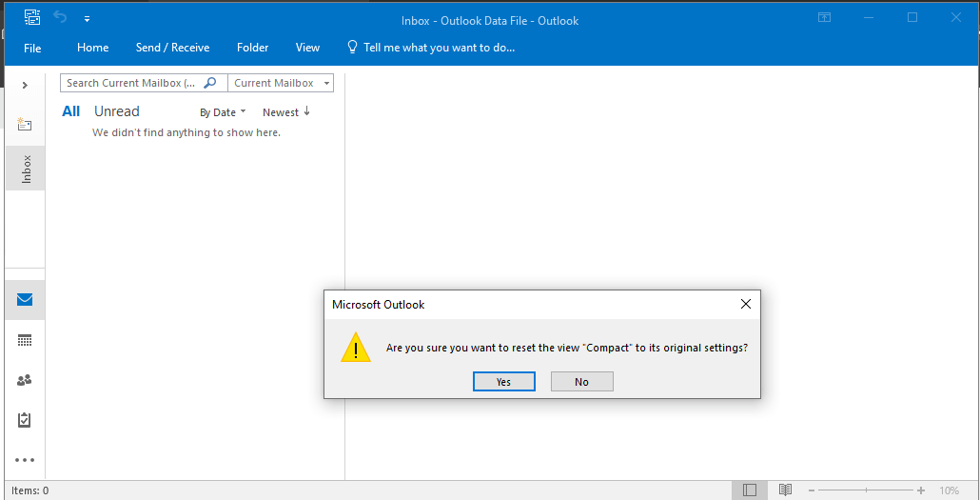The width and height of the screenshot is (980, 500).
Task: Click the We didn't find anything message
Action: click(186, 132)
